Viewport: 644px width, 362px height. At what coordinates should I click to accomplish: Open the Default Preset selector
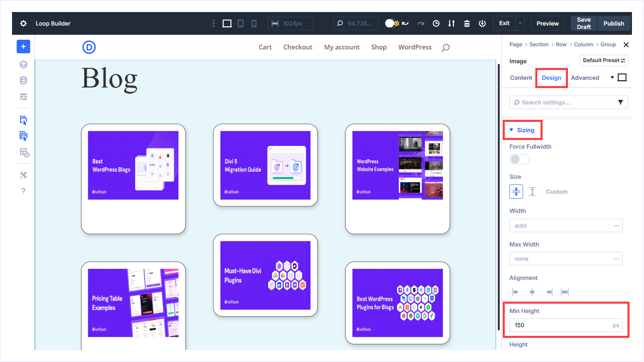click(x=604, y=60)
